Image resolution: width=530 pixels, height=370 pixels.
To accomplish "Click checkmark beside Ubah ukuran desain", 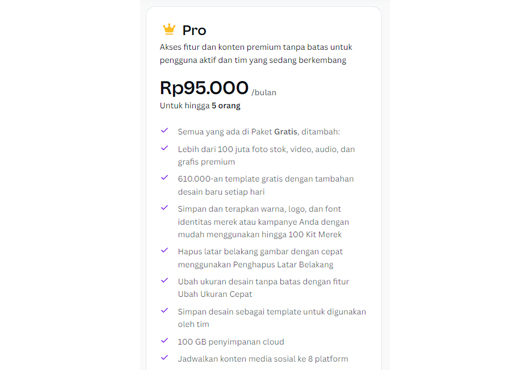I will point(165,280).
